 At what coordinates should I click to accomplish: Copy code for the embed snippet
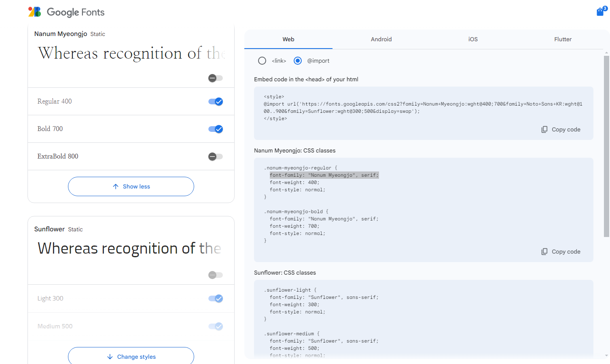561,129
